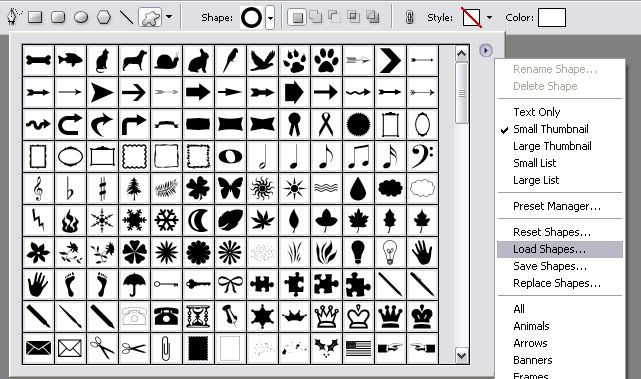
Task: Click the Color swatch box
Action: [x=551, y=18]
